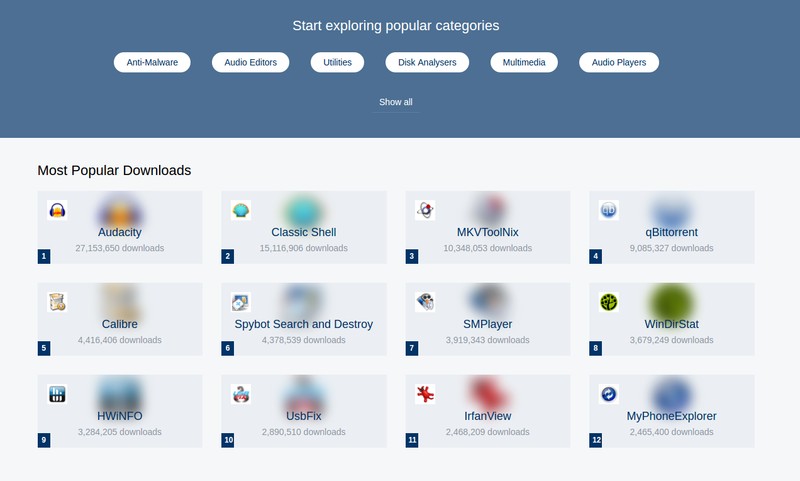
Task: Click 'Start exploring popular categories' heading
Action: pos(396,26)
